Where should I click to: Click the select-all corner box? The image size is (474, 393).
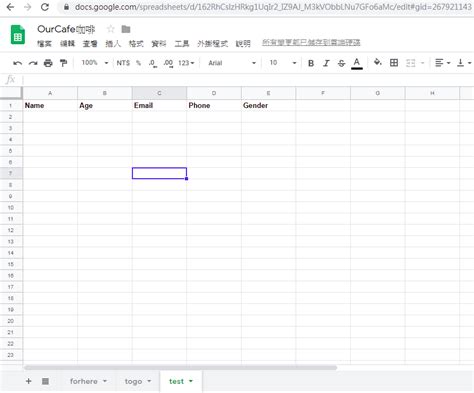pyautogui.click(x=11, y=93)
